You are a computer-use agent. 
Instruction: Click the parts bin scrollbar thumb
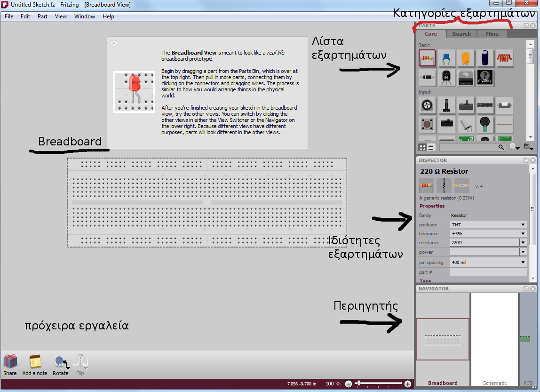click(x=531, y=56)
